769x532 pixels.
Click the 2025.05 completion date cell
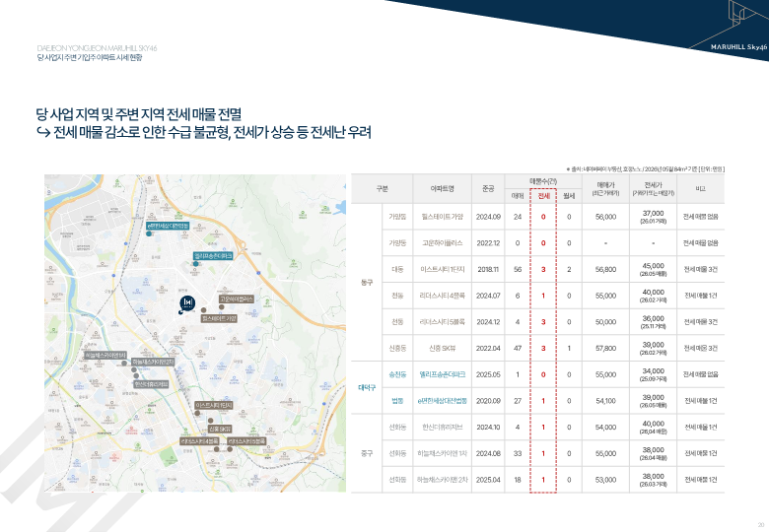[x=488, y=374]
